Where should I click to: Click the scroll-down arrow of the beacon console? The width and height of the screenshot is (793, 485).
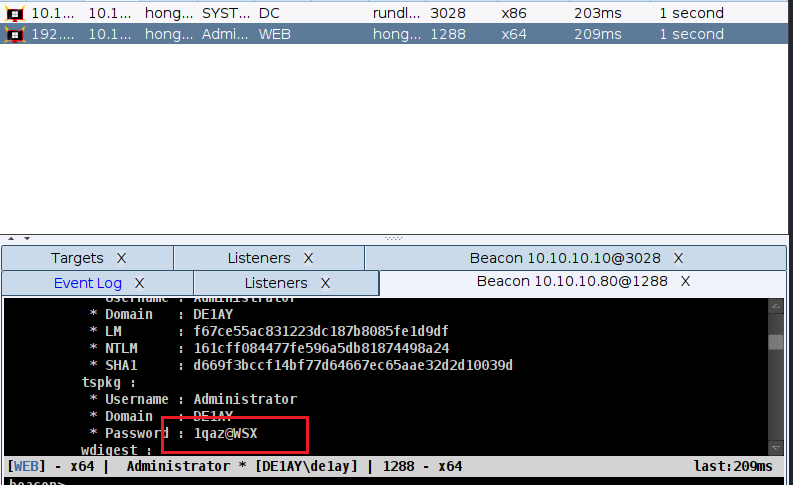[x=775, y=448]
